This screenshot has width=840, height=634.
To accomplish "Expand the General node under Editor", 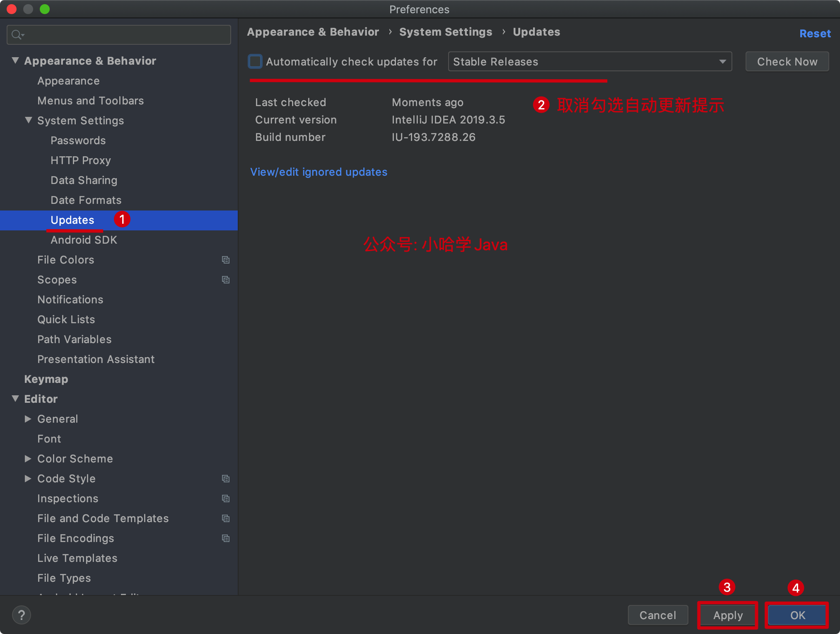I will [x=28, y=419].
